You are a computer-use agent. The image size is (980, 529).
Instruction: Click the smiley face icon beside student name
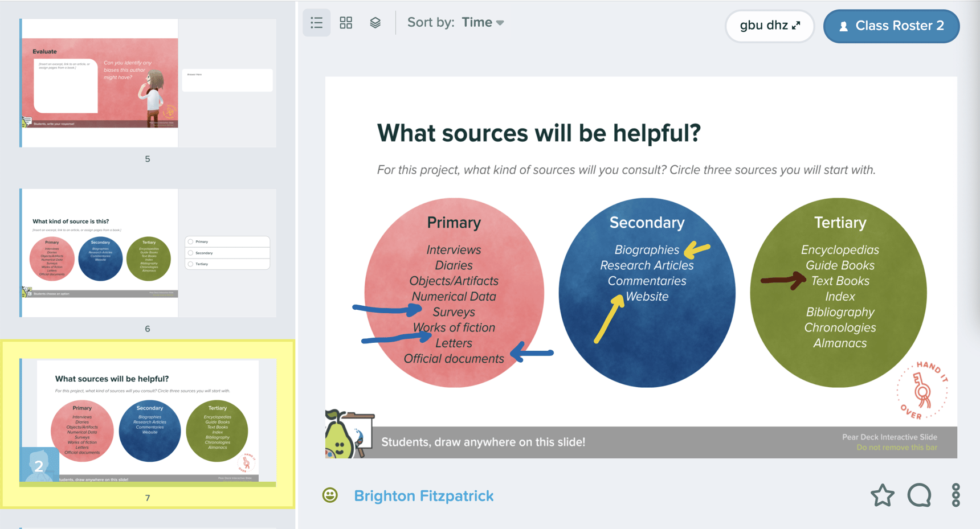pos(330,495)
